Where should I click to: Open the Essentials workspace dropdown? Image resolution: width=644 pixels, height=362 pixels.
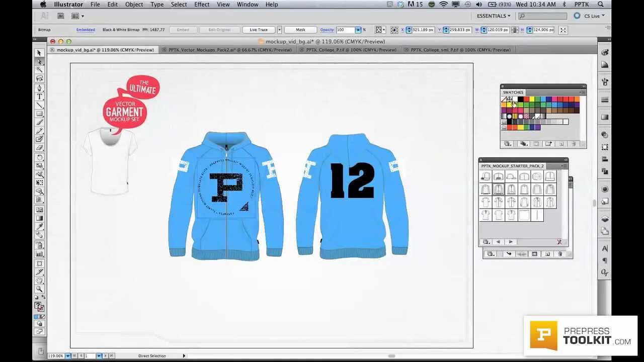coord(493,16)
